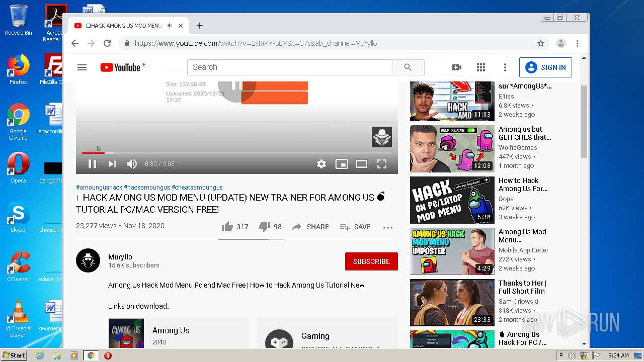This screenshot has width=644, height=362.
Task: Click the SUBSCRIBE button
Action: tap(371, 261)
